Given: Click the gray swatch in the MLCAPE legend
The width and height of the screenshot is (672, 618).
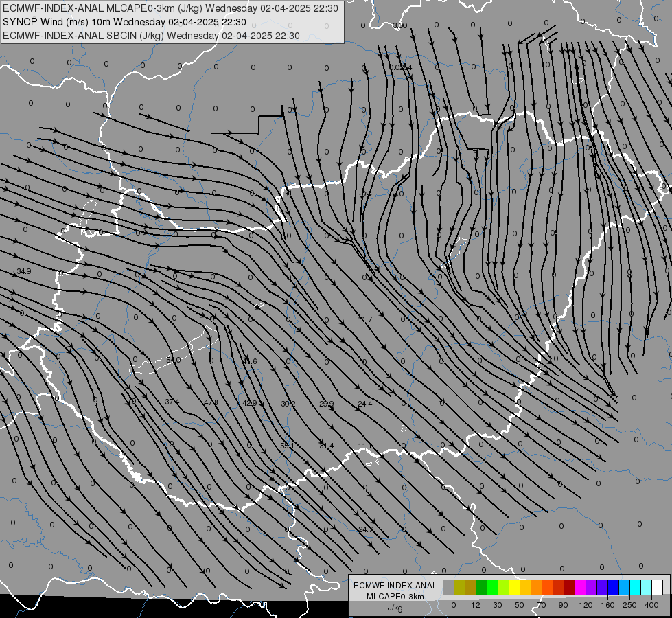Looking at the screenshot, I should click(449, 587).
